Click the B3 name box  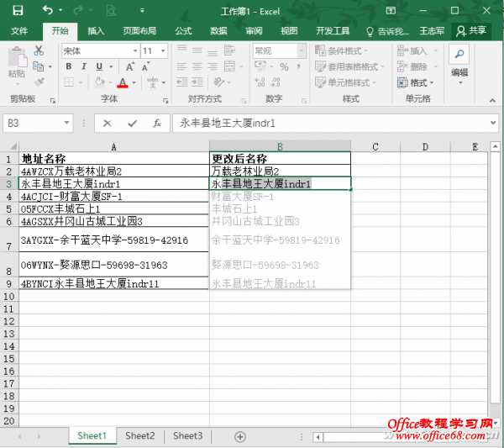click(x=38, y=124)
